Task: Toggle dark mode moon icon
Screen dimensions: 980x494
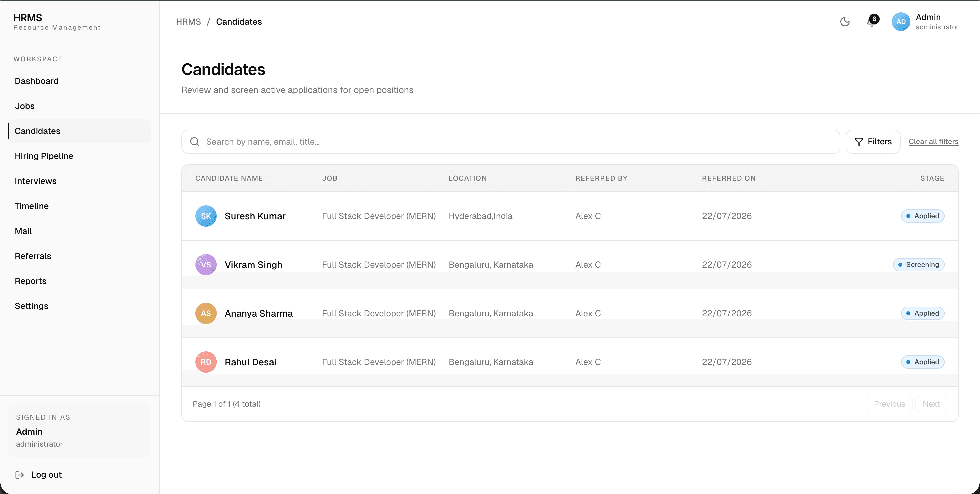Action: click(x=845, y=22)
